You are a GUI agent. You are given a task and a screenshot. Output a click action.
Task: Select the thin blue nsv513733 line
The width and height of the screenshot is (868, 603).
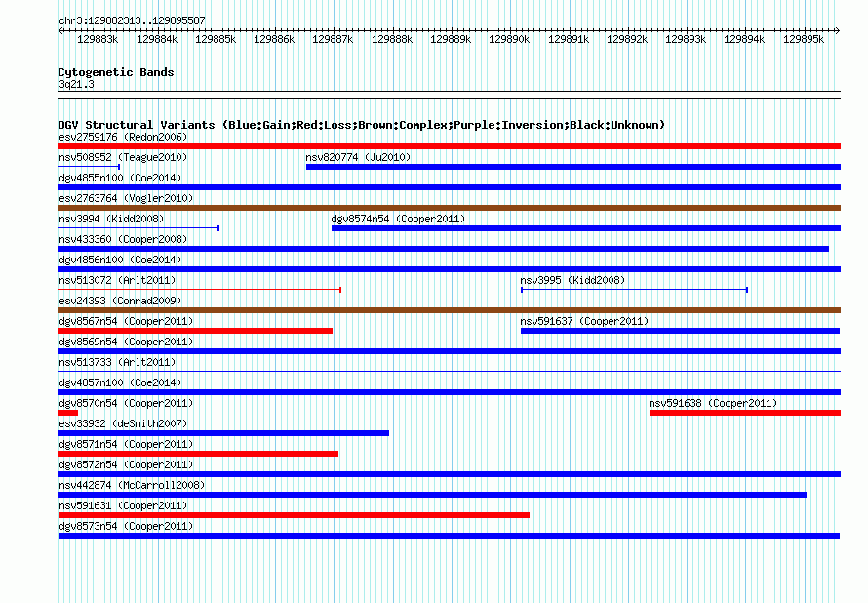coord(449,371)
